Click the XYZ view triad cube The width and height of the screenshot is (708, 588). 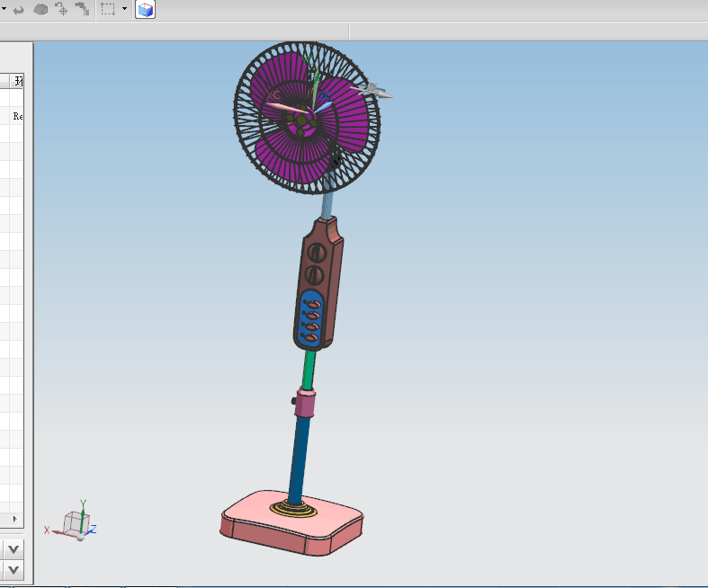coord(76,523)
